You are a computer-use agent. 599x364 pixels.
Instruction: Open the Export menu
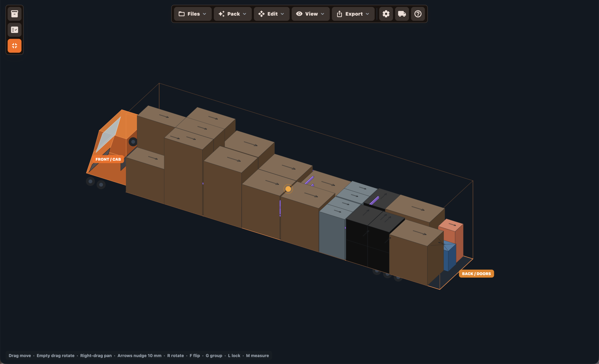[353, 14]
